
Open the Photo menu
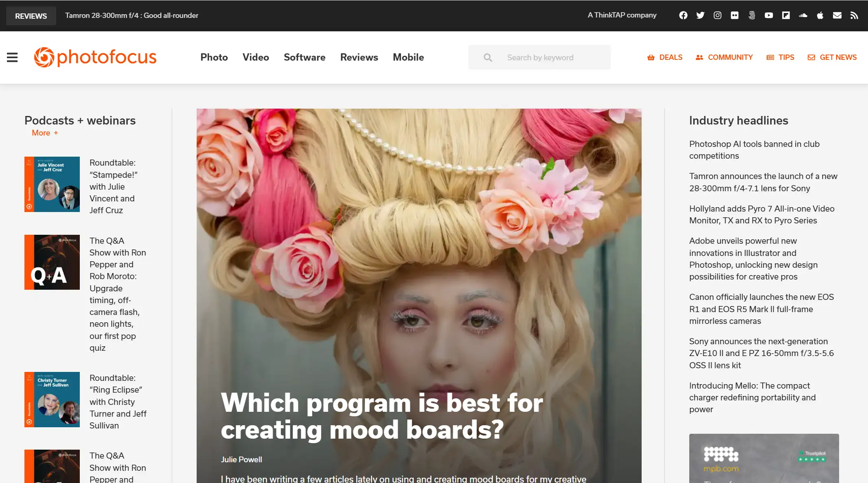point(214,57)
